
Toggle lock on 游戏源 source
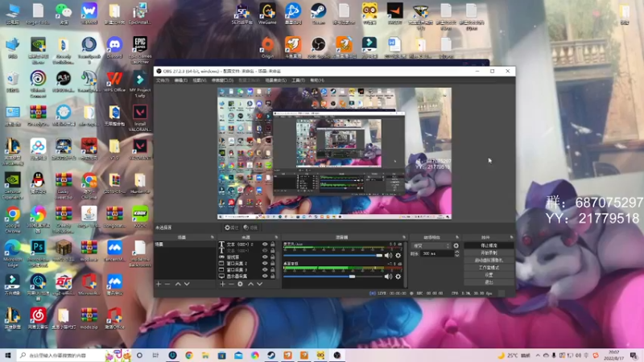[x=272, y=257]
